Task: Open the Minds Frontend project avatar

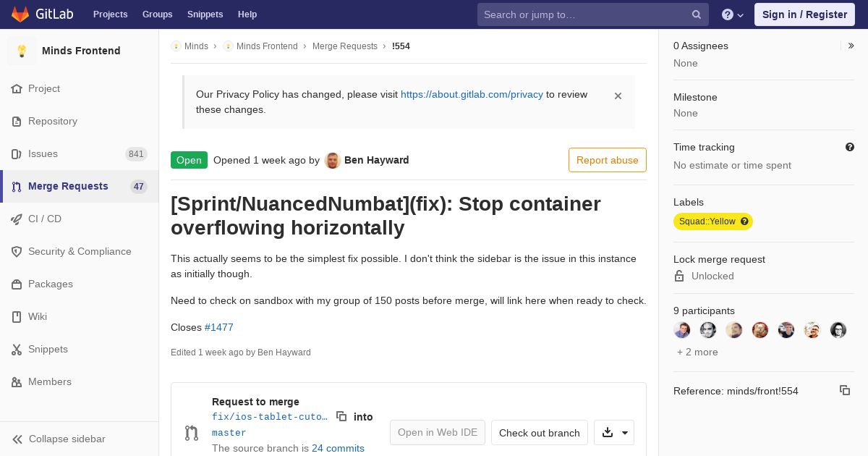Action: (22, 51)
